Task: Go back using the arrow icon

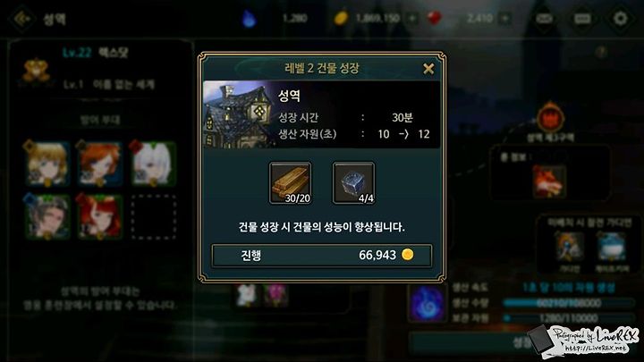Action: (x=21, y=19)
